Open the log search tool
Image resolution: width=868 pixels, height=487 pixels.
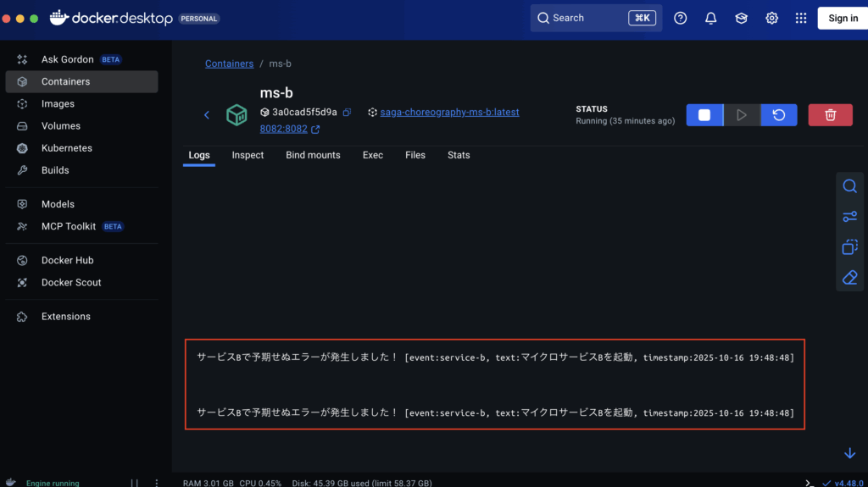[849, 186]
